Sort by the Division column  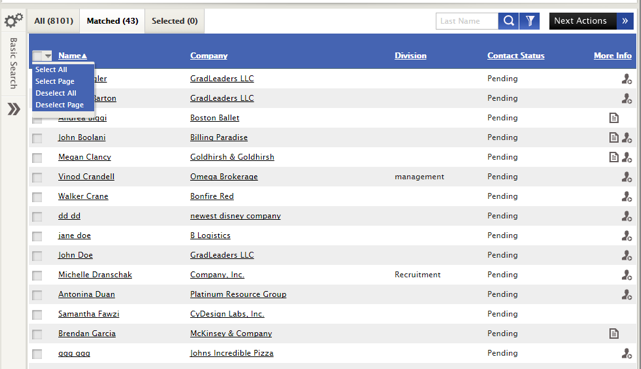[x=410, y=56]
